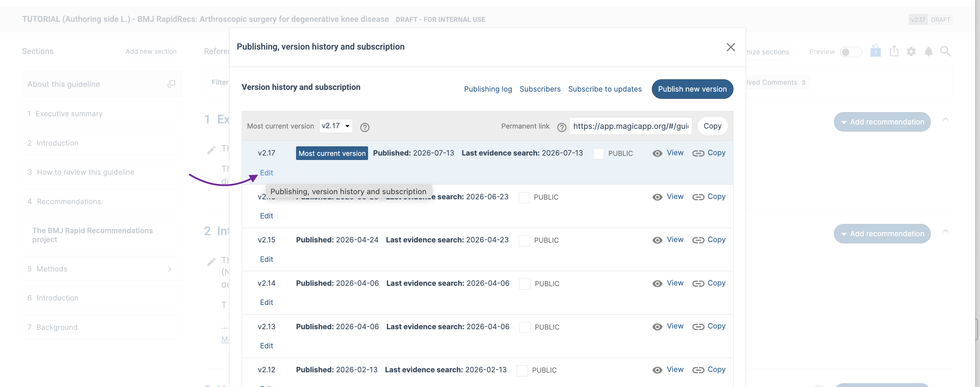Screen dimensions: 980x387
Task: Click the link icon in the v2.17 row
Action: point(698,154)
